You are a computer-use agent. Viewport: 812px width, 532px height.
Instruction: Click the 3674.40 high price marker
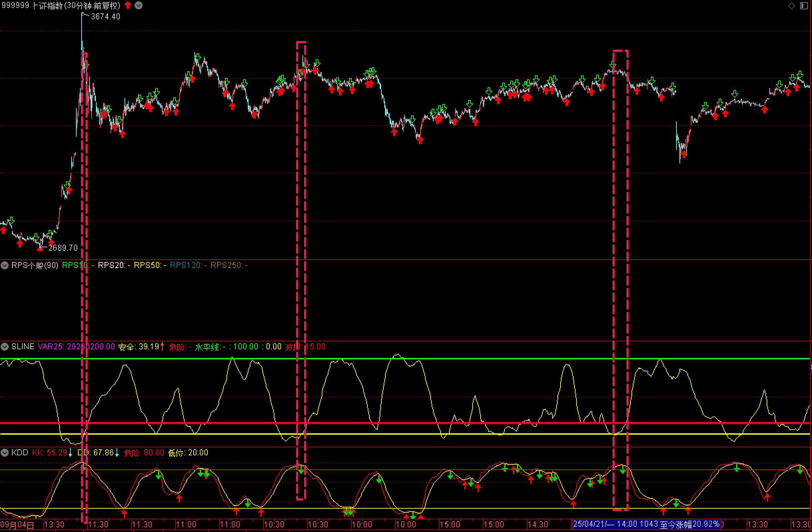pyautogui.click(x=105, y=16)
